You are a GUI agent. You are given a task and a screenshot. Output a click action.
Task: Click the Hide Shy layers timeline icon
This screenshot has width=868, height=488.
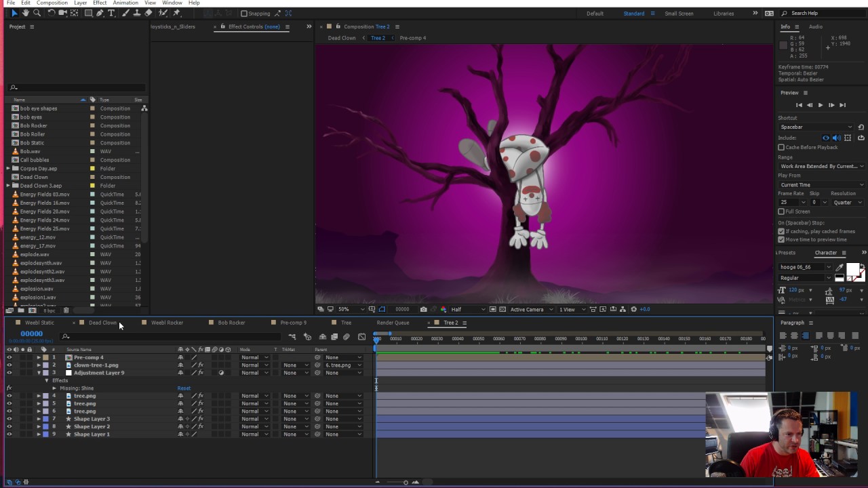(322, 336)
